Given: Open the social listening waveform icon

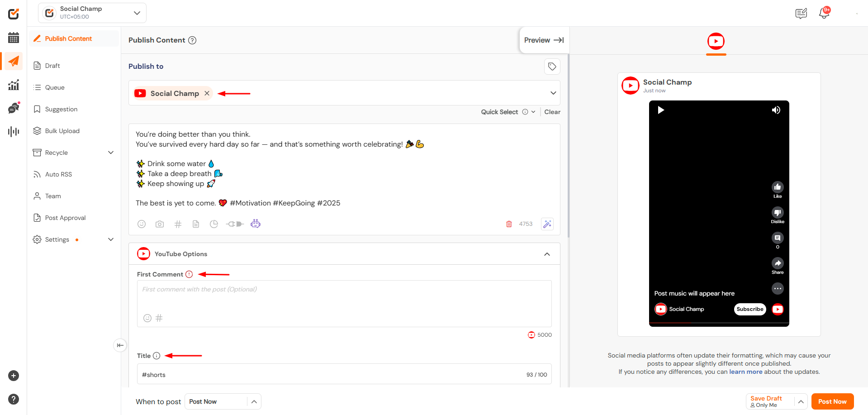Looking at the screenshot, I should click(14, 132).
